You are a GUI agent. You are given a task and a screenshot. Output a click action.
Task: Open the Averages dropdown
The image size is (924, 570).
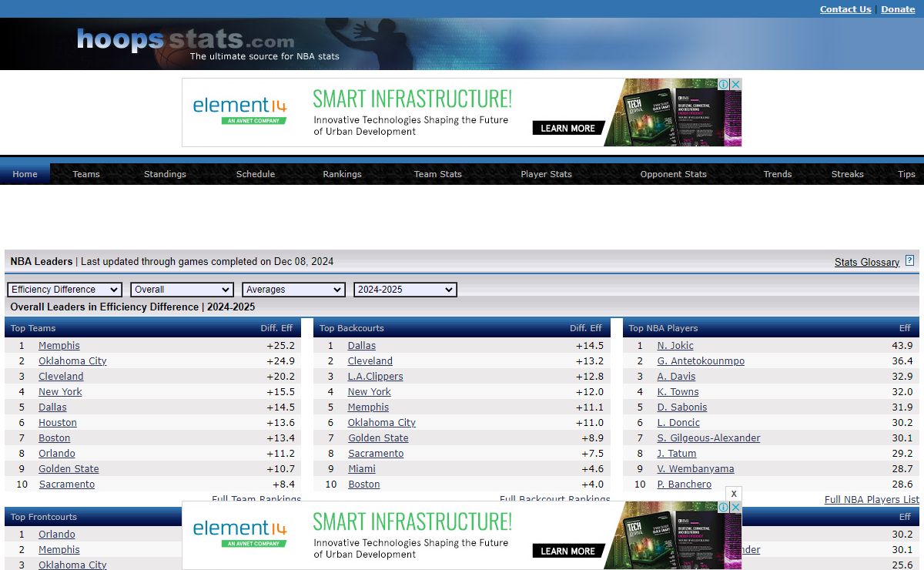point(293,290)
